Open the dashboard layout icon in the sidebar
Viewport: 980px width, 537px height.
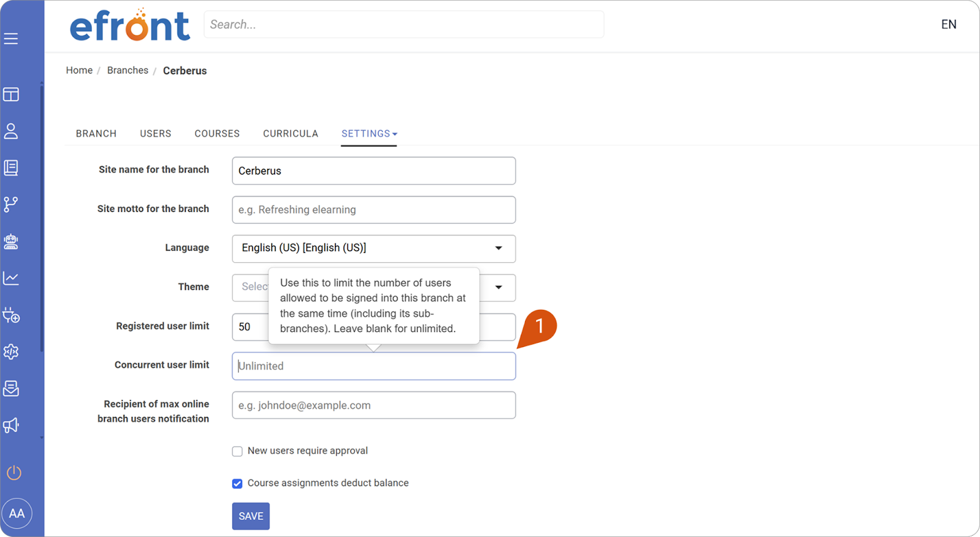point(11,94)
